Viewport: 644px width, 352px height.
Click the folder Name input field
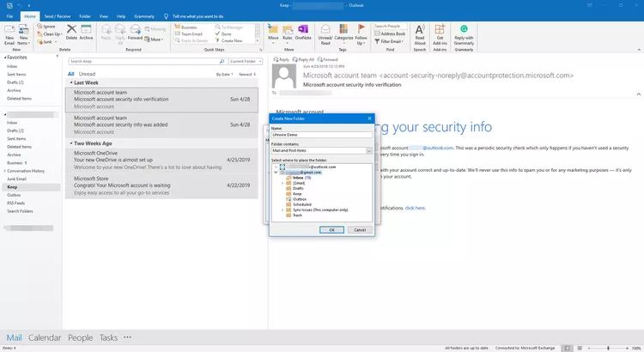click(322, 135)
